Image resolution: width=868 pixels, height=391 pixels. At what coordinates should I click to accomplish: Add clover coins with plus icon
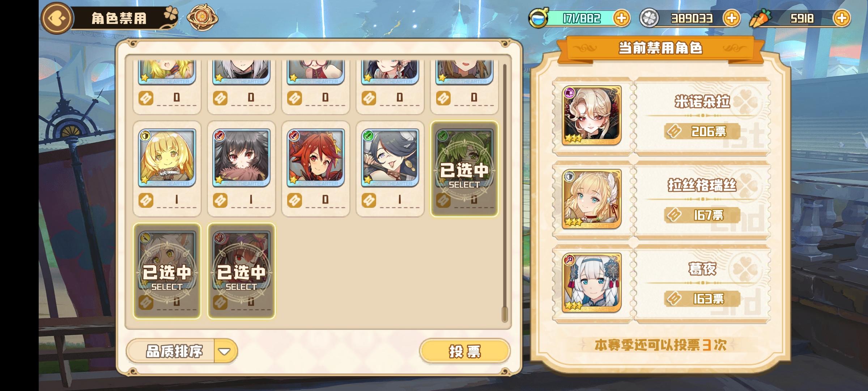tap(731, 18)
